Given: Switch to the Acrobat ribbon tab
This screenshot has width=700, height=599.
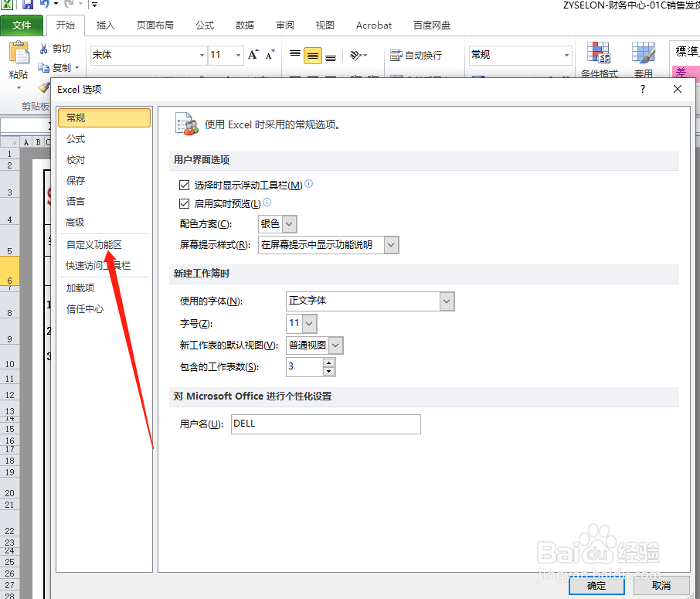Looking at the screenshot, I should coord(374,26).
